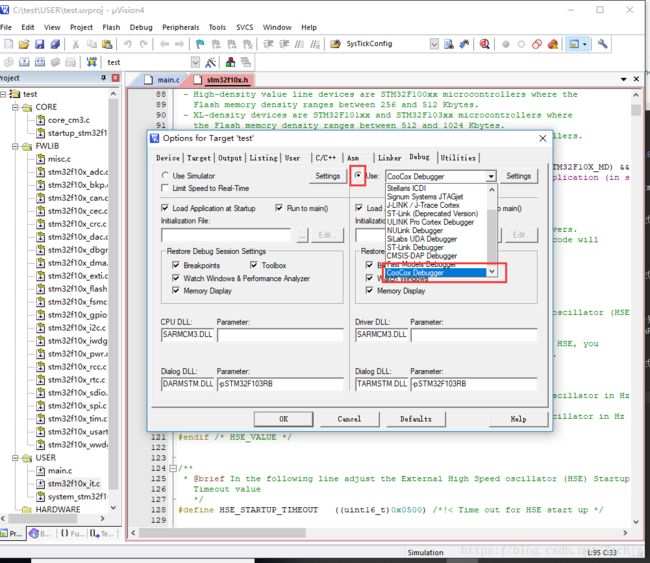This screenshot has width=650, height=563.
Task: Select J-LINK / J-Trace Cortex in list
Action: click(x=422, y=205)
